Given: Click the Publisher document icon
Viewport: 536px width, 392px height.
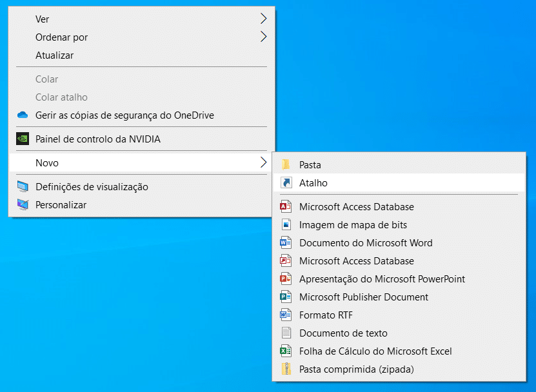Looking at the screenshot, I should [286, 297].
